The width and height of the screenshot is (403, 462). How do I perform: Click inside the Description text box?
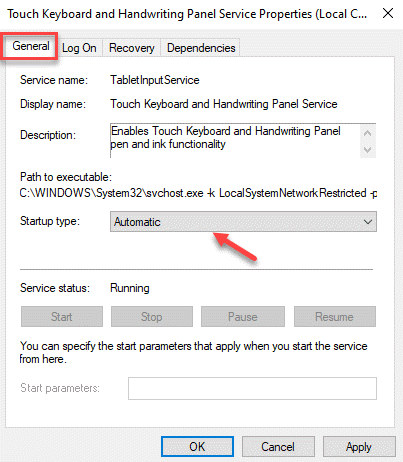click(235, 141)
